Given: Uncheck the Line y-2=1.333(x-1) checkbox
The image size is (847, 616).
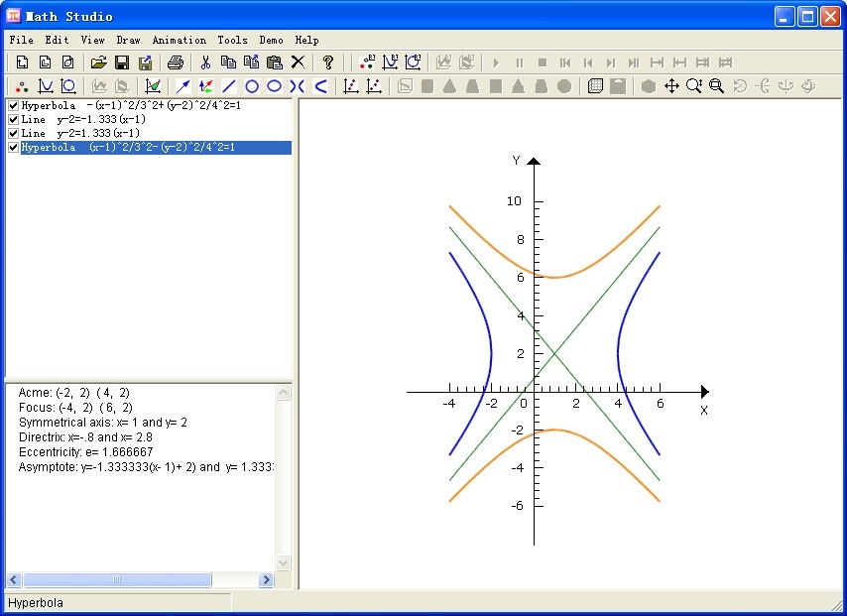Looking at the screenshot, I should click(x=14, y=134).
